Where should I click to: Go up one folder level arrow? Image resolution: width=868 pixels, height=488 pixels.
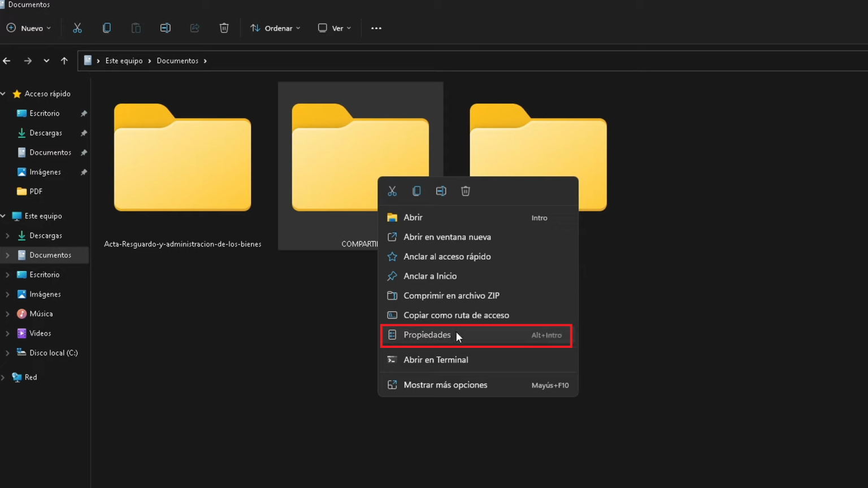tap(64, 60)
